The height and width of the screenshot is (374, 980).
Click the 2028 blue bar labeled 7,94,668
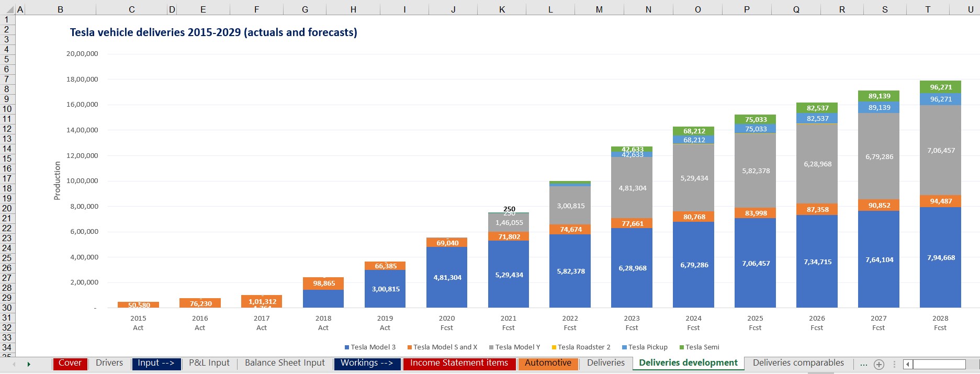[940, 257]
